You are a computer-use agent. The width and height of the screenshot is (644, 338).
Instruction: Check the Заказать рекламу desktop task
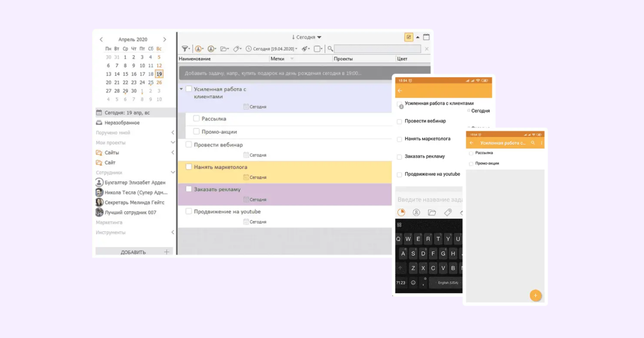[189, 189]
